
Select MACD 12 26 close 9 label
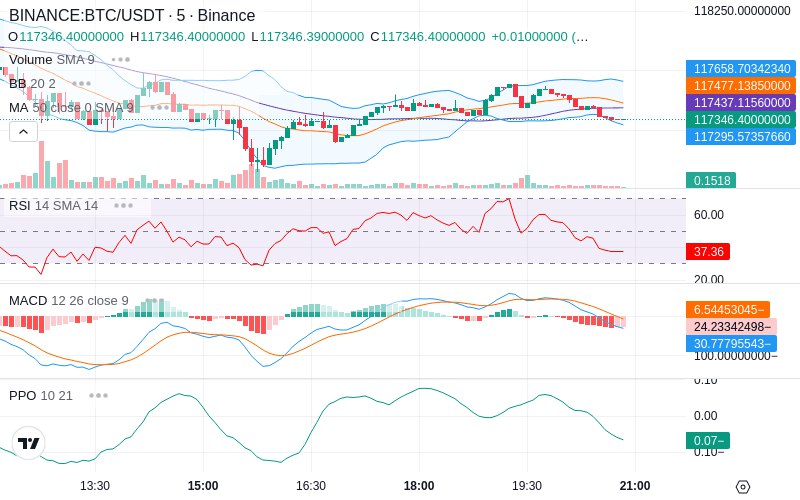(x=69, y=301)
